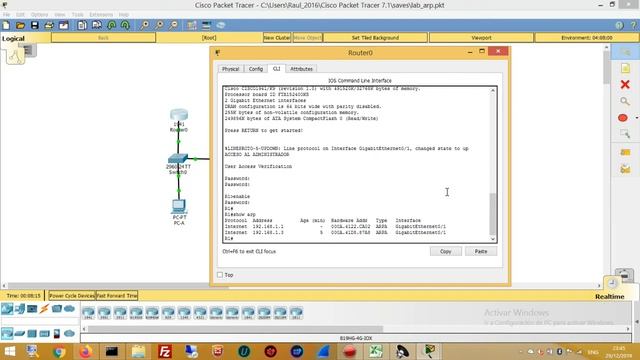Viewport: 640px width, 360px height.
Task: Open the File menu
Action: 7,14
